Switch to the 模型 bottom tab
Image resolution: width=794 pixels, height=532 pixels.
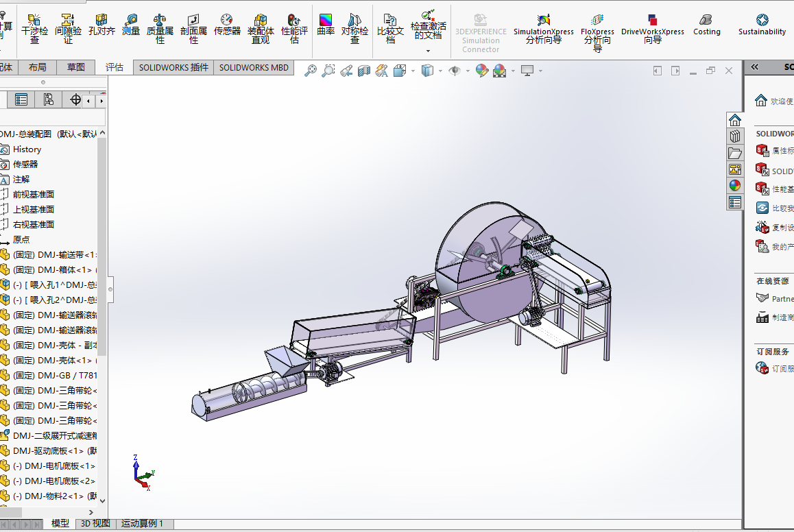click(x=60, y=523)
